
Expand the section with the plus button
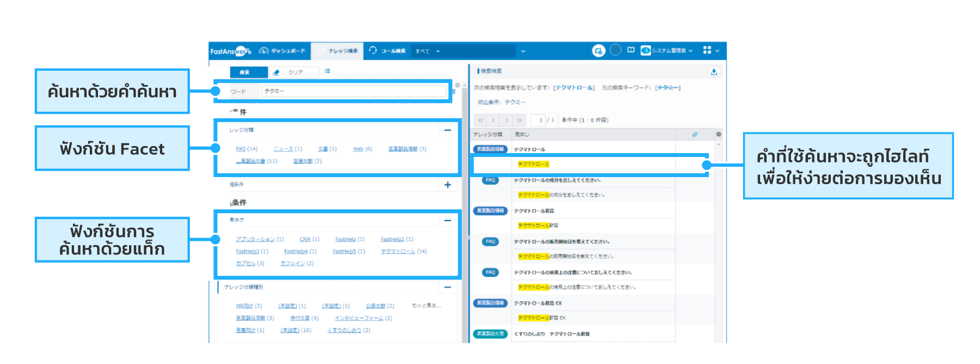(448, 185)
